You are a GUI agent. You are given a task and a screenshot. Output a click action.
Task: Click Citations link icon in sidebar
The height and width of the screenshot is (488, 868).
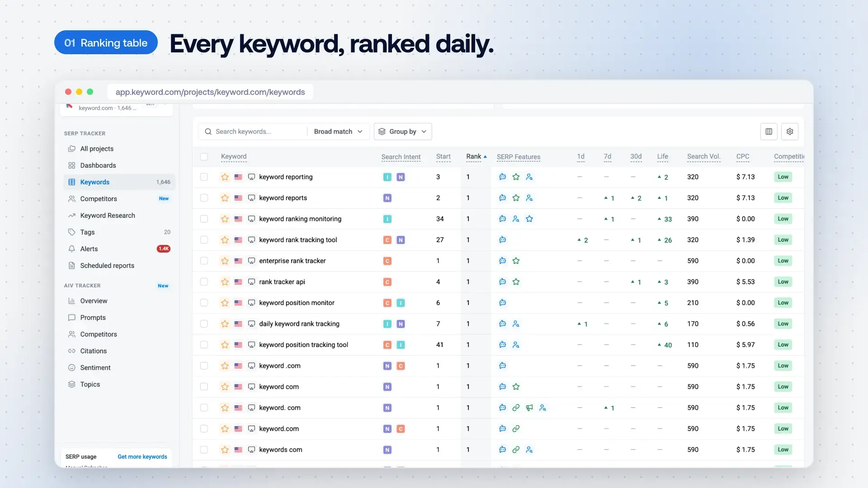pyautogui.click(x=71, y=351)
